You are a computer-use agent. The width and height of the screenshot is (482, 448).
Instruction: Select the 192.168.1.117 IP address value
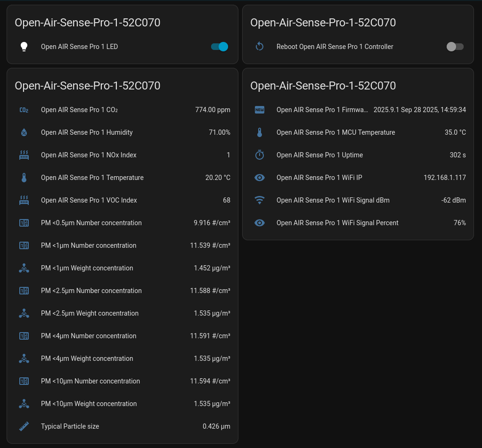444,178
